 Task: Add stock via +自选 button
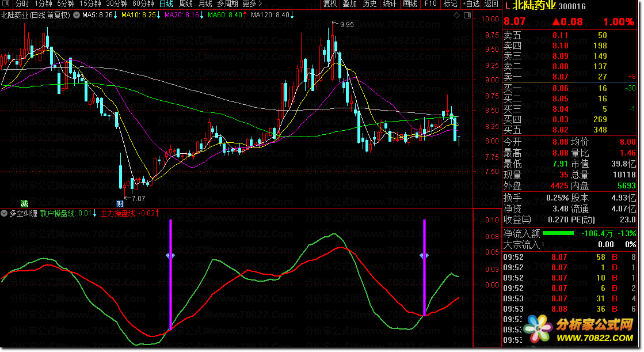point(471,3)
